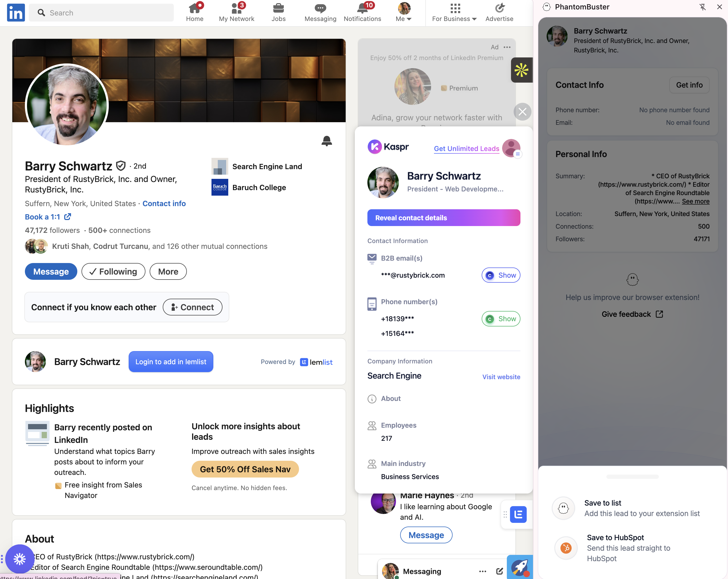The width and height of the screenshot is (728, 579).
Task: Expand the Me dropdown menu
Action: click(x=404, y=19)
